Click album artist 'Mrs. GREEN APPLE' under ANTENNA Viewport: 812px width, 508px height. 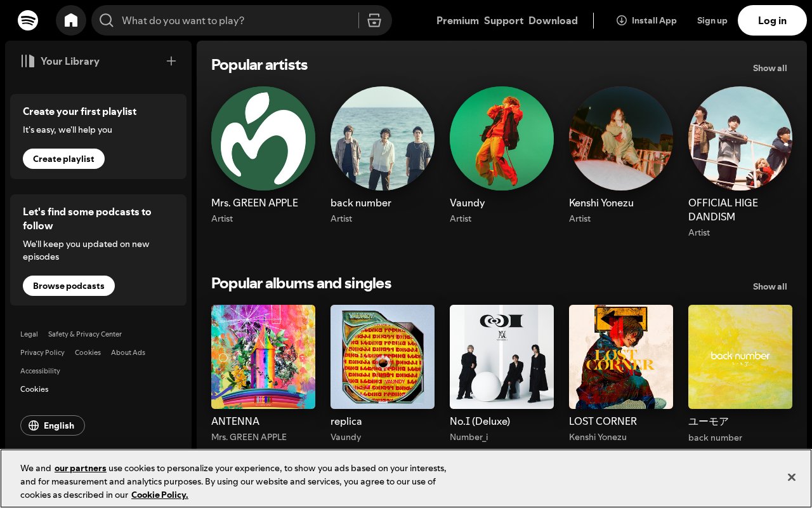pos(249,437)
